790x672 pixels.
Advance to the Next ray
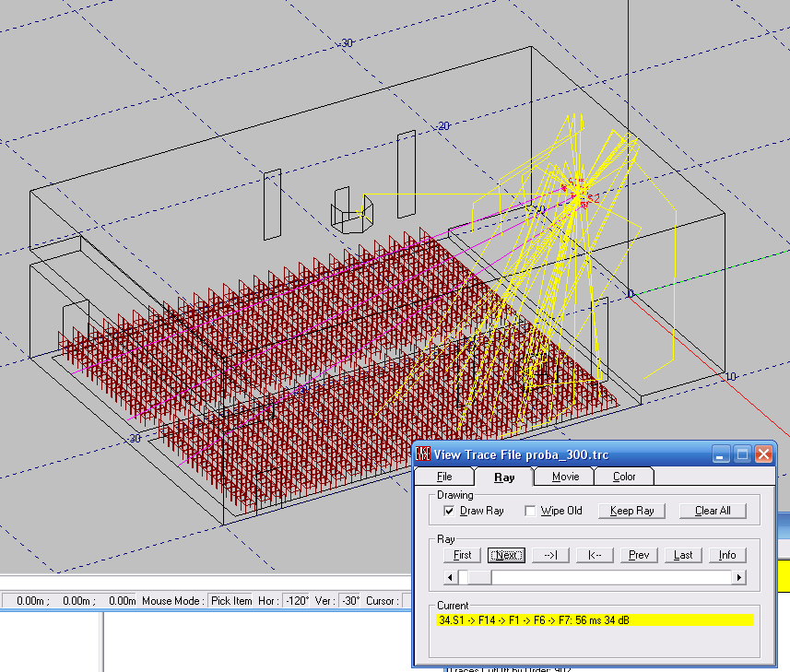506,555
